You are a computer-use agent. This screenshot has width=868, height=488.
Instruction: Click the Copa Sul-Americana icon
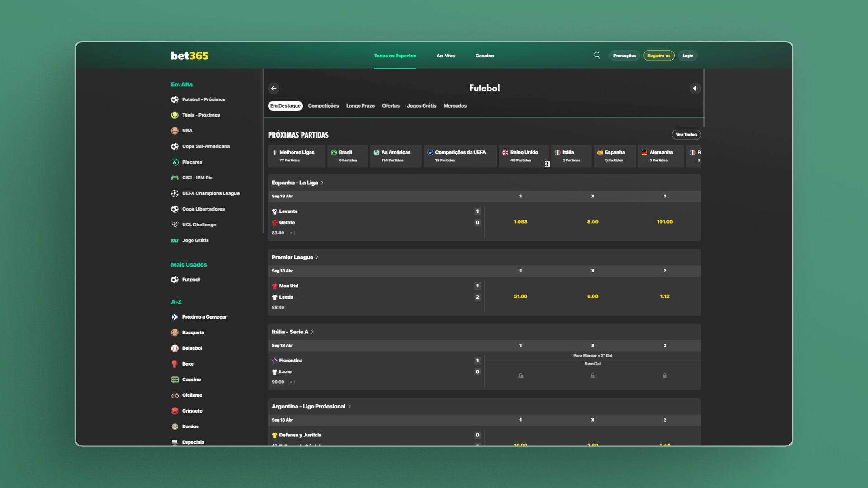click(x=175, y=146)
